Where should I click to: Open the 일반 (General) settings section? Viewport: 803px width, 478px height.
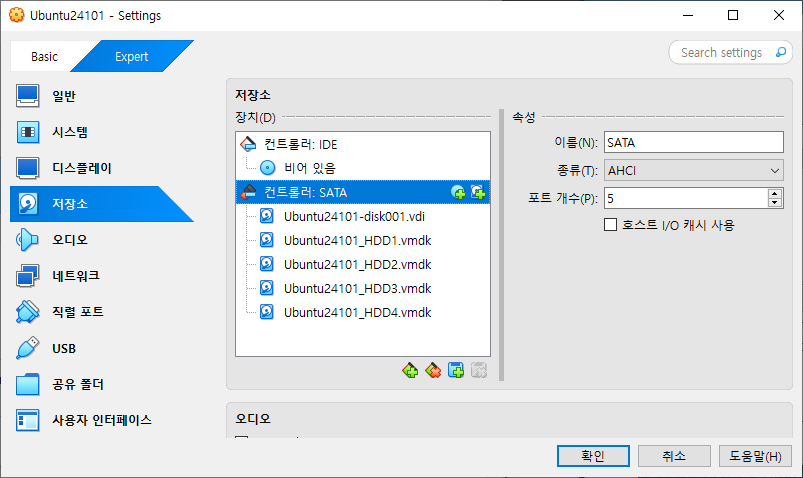(101, 96)
